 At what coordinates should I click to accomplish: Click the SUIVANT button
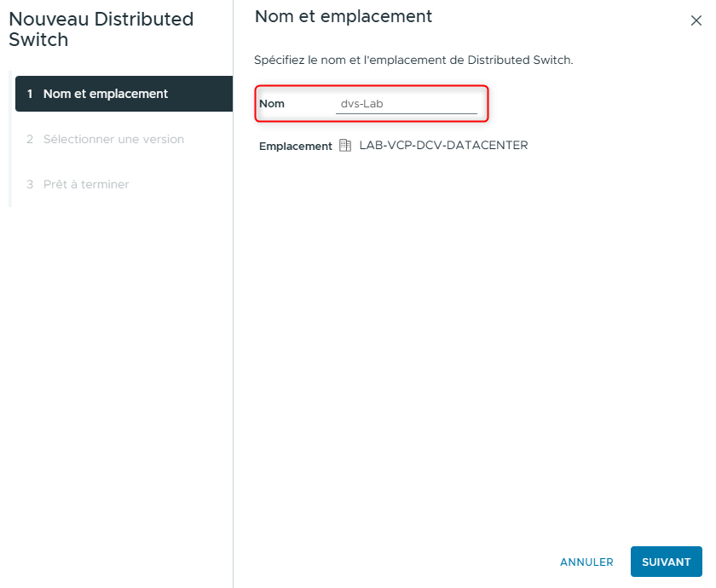pyautogui.click(x=666, y=562)
